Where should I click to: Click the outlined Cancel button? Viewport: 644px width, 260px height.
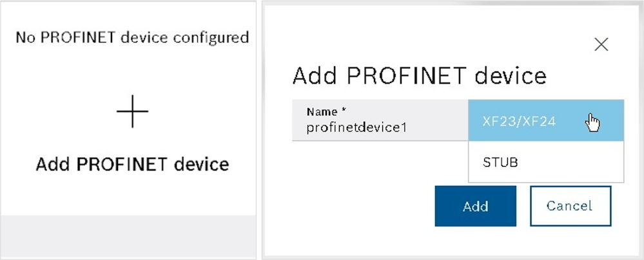click(571, 206)
